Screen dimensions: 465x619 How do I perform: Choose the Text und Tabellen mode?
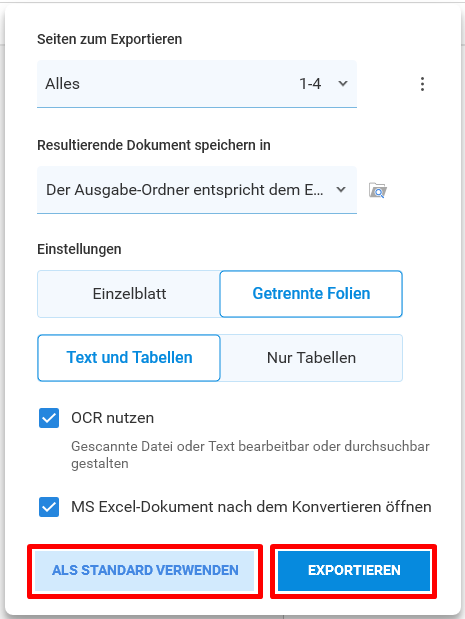pos(129,358)
